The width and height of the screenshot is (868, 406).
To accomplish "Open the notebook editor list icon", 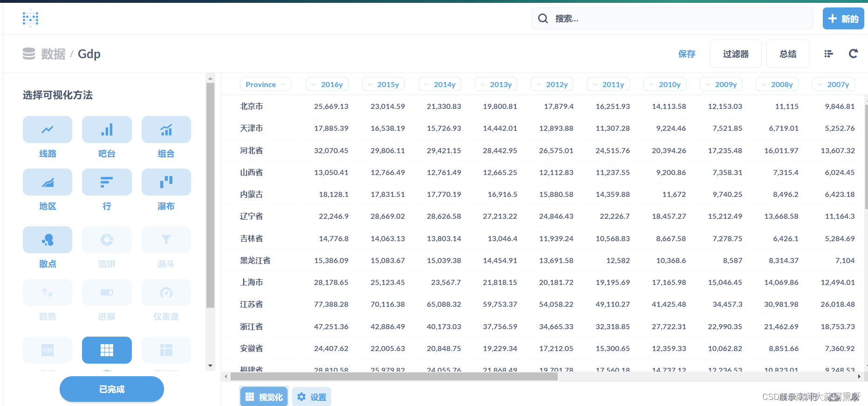I will 828,54.
